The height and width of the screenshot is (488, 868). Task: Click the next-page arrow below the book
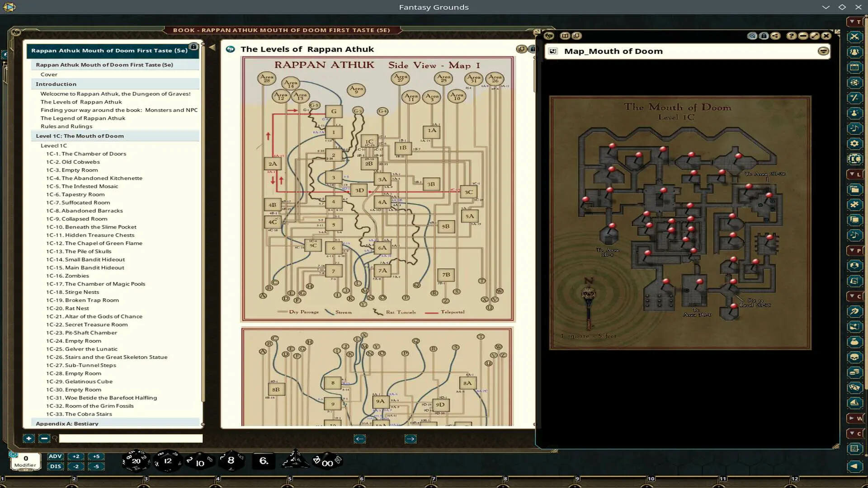pos(410,439)
